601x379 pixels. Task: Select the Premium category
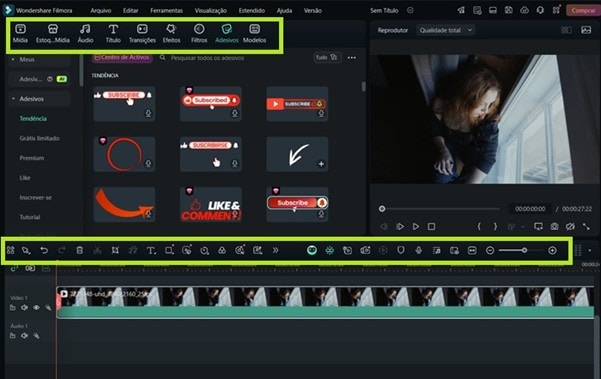[32, 158]
